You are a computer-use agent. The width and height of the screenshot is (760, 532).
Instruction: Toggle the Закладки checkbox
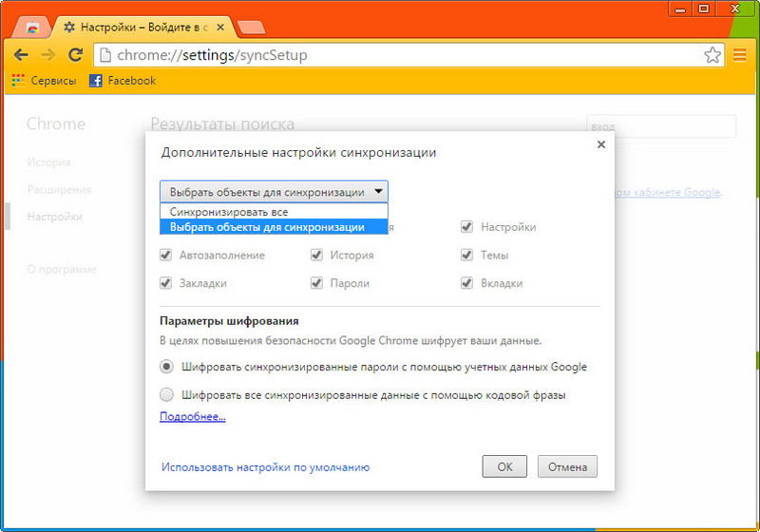tap(165, 283)
